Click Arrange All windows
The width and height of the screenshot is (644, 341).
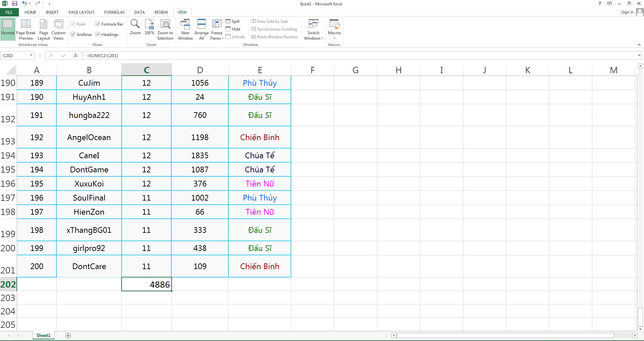pyautogui.click(x=202, y=30)
